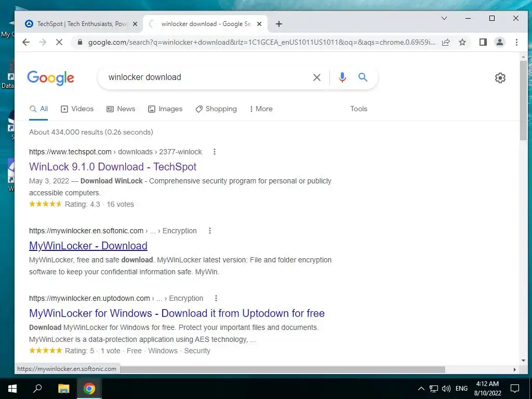This screenshot has width=532, height=399.
Task: Click the techspot.com result URL breadcrumb
Action: 115,152
